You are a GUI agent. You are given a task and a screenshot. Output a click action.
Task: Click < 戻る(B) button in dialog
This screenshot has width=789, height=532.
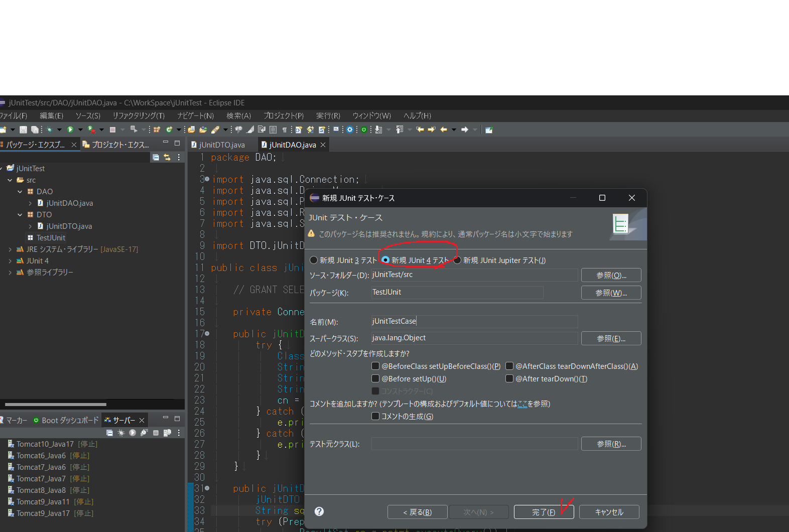tap(417, 512)
